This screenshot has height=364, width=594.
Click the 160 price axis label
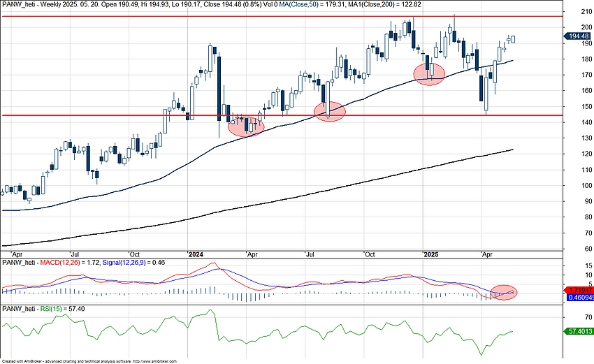tap(586, 91)
